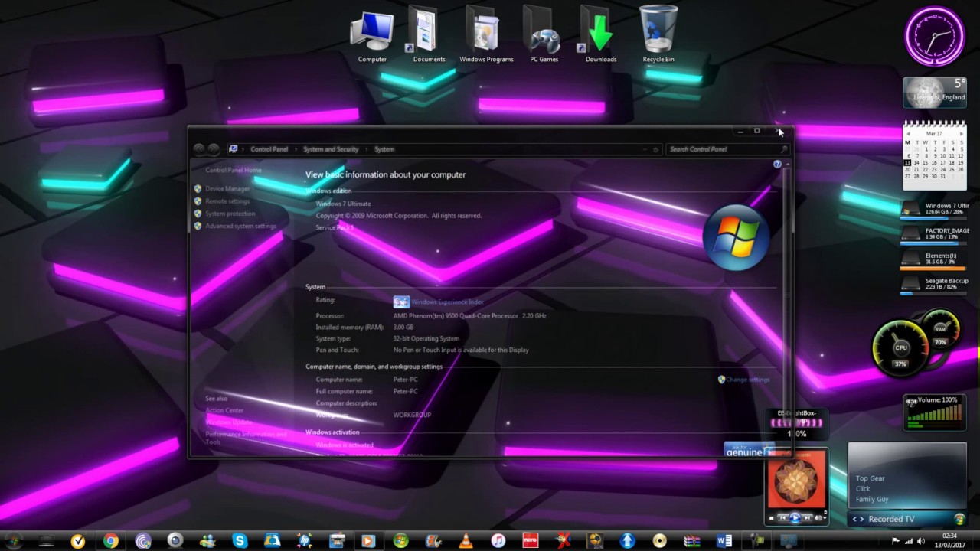The height and width of the screenshot is (551, 980).
Task: Open the Windows Programs desktop folder
Action: [x=486, y=35]
